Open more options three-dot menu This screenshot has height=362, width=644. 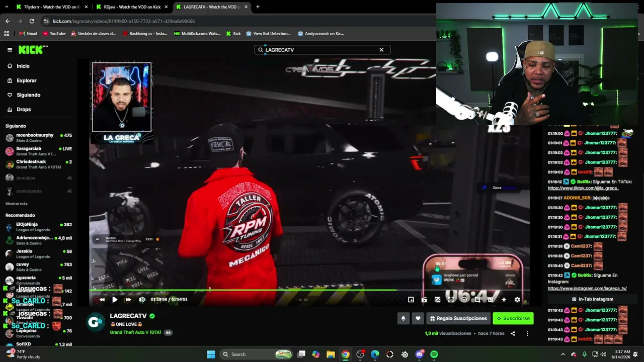point(527,333)
